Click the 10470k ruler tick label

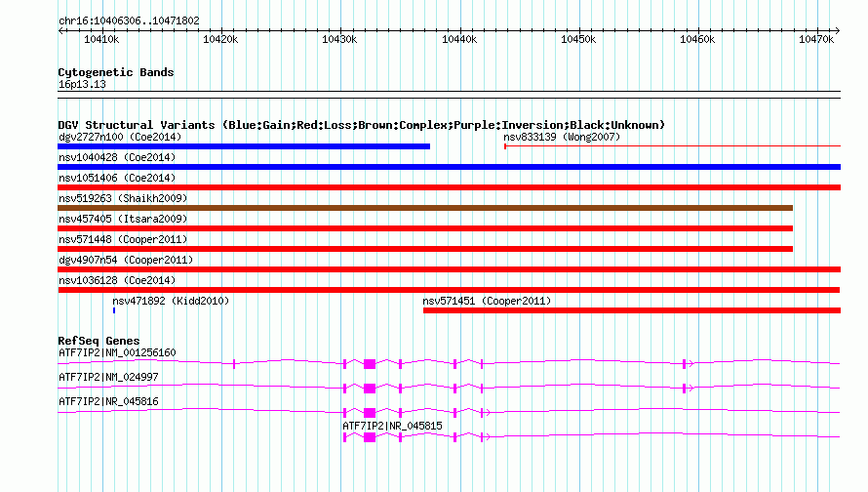[x=816, y=39]
